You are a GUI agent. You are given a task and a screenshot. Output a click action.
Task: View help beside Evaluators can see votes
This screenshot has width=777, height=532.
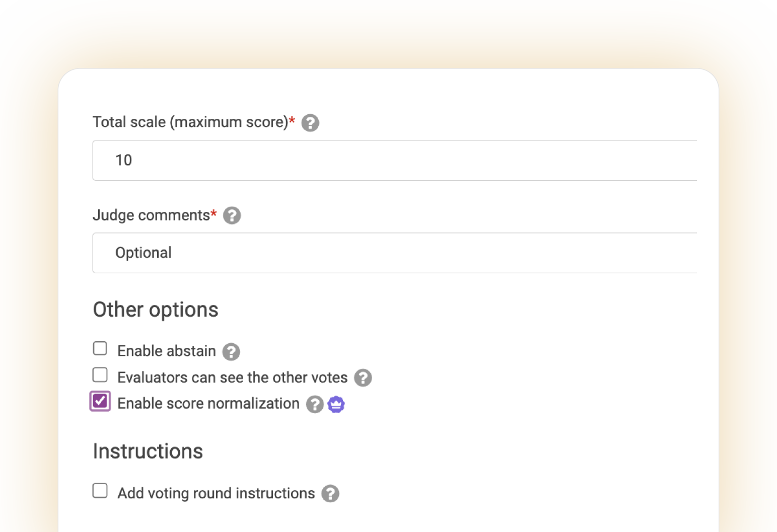pyautogui.click(x=363, y=378)
